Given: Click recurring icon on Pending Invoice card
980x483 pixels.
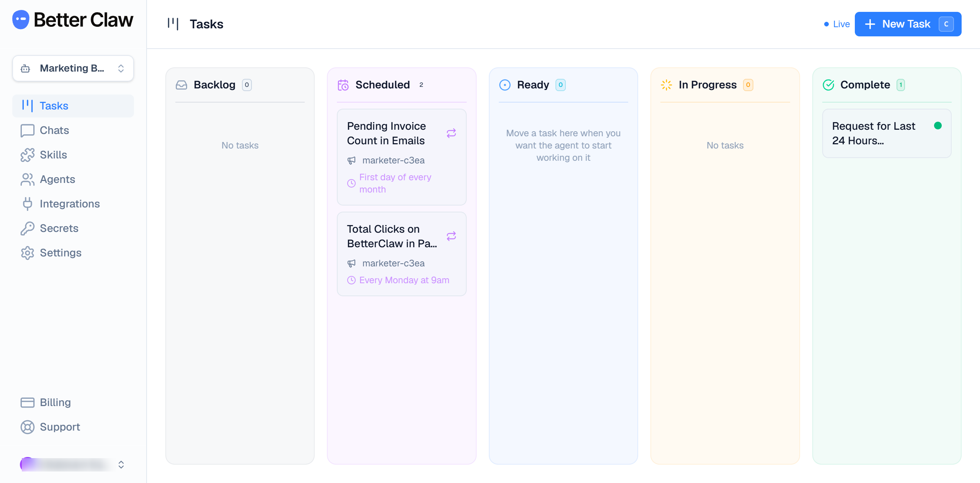Looking at the screenshot, I should pyautogui.click(x=451, y=133).
